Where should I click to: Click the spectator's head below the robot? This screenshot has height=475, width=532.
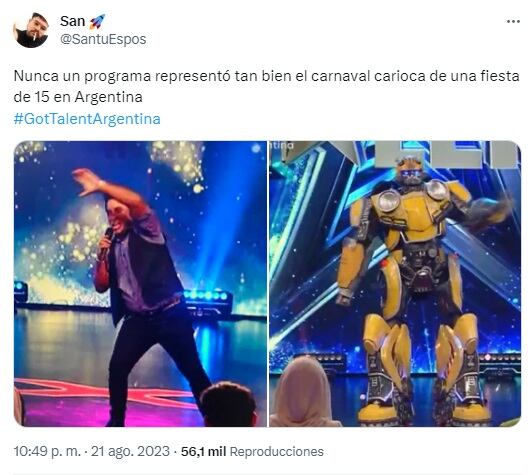click(302, 391)
